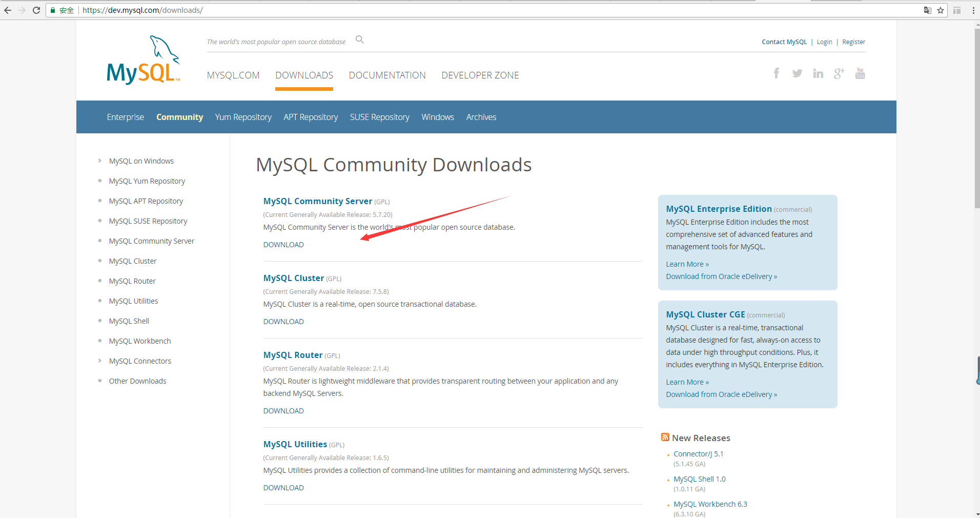Click the New Releases RSS feed icon
The image size is (980, 518).
point(665,437)
